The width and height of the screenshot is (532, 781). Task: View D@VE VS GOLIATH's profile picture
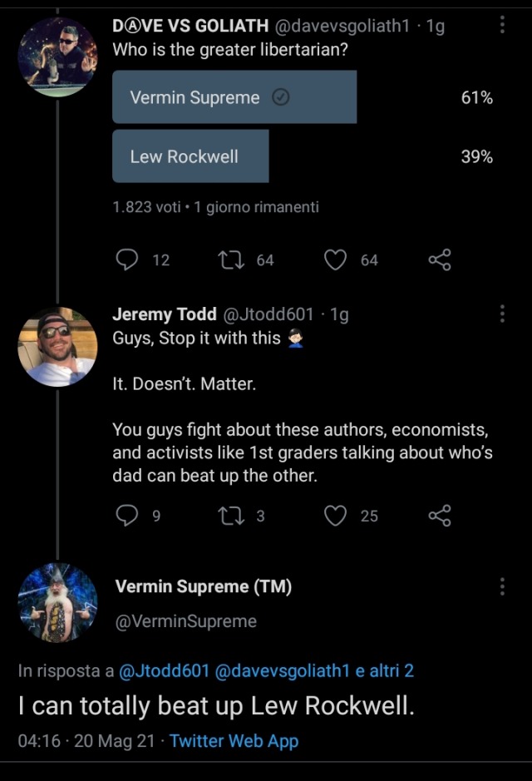(57, 57)
